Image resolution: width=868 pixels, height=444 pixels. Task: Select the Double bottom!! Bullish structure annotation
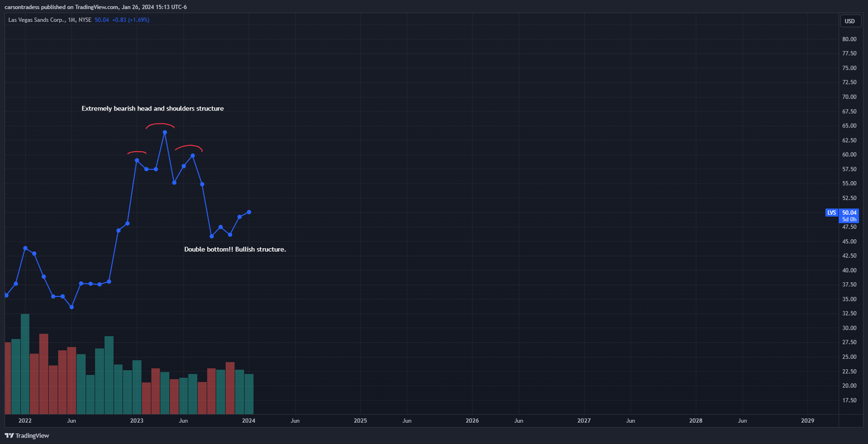[x=235, y=249]
